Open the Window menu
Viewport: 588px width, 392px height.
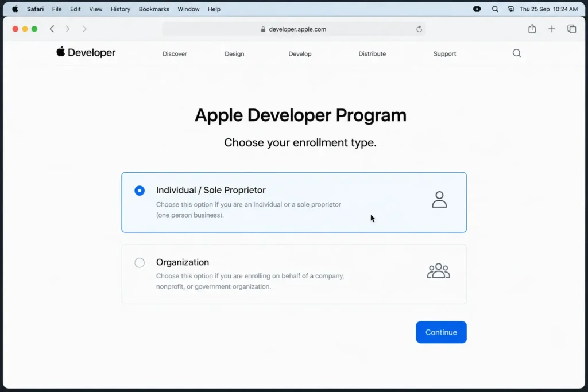pos(188,9)
